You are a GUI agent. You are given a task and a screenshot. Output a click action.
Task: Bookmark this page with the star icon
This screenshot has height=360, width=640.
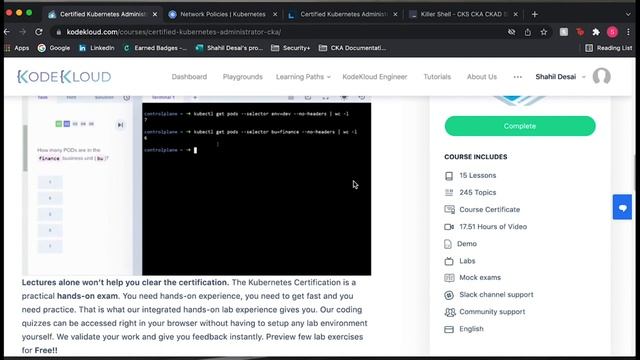tap(544, 32)
